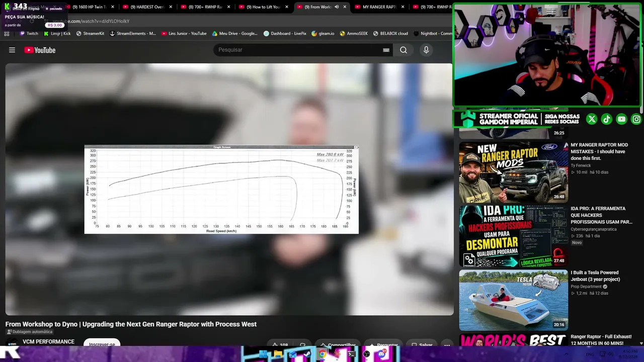Open the on-screen keyboard in search box
Viewport: 644px width, 362px height.
[386, 50]
